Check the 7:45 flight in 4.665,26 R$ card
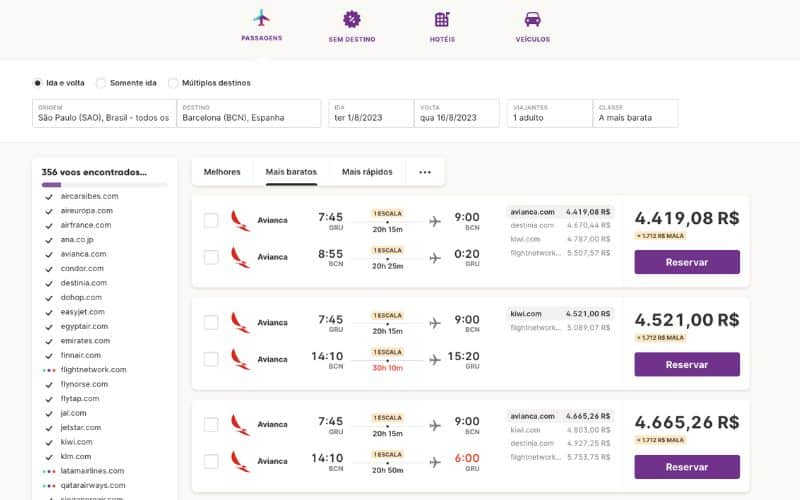The height and width of the screenshot is (500, 800). click(211, 424)
